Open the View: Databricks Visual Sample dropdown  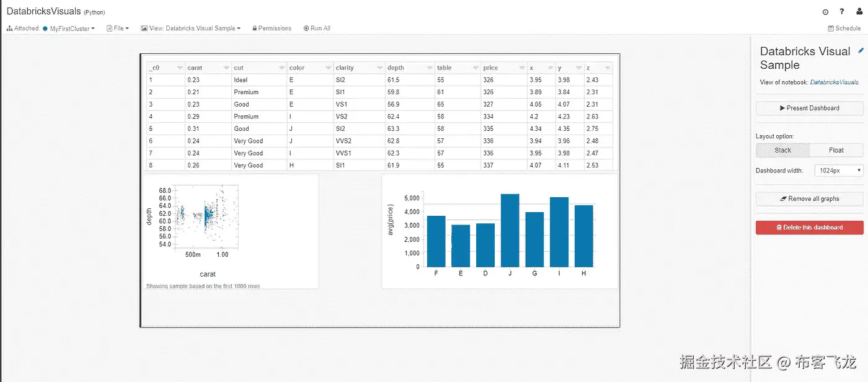pyautogui.click(x=190, y=29)
